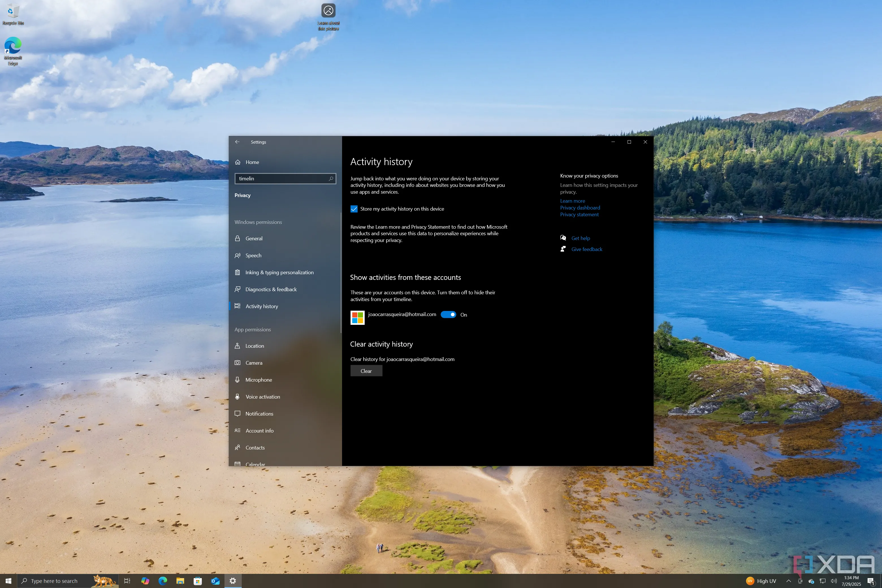
Task: Click the Settings gear in the taskbar
Action: click(233, 581)
